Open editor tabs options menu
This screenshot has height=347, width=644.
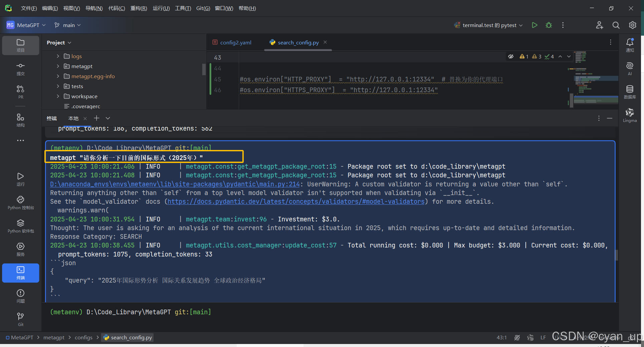610,42
